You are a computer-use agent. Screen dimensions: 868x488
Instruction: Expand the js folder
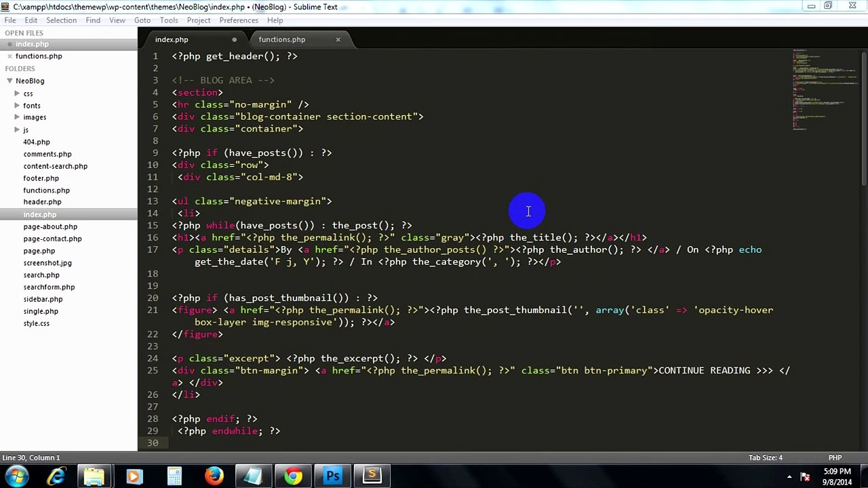pos(17,129)
